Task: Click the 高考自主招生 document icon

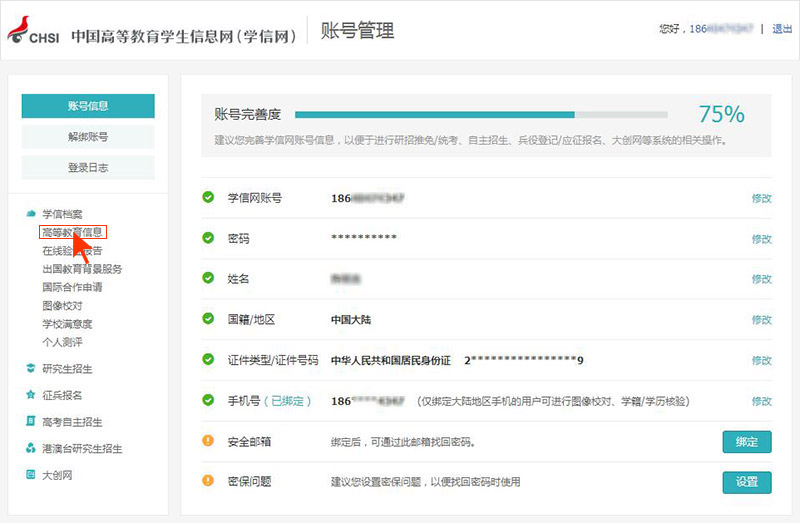Action: click(31, 421)
